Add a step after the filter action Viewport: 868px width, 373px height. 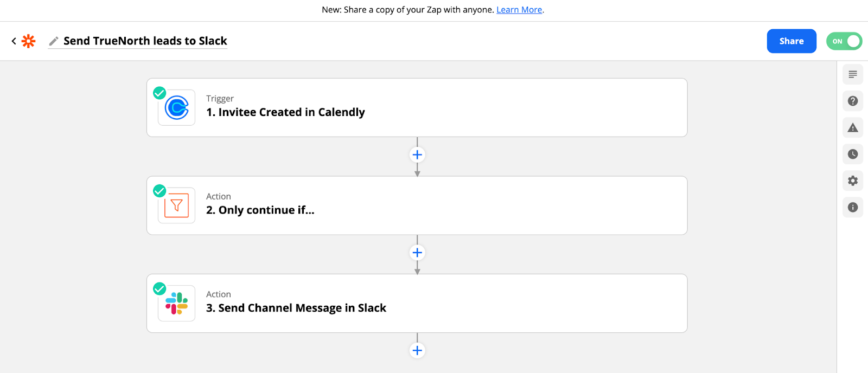point(417,253)
